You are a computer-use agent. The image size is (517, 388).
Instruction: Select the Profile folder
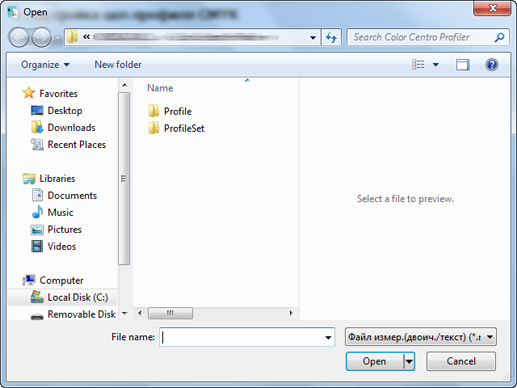pyautogui.click(x=178, y=112)
